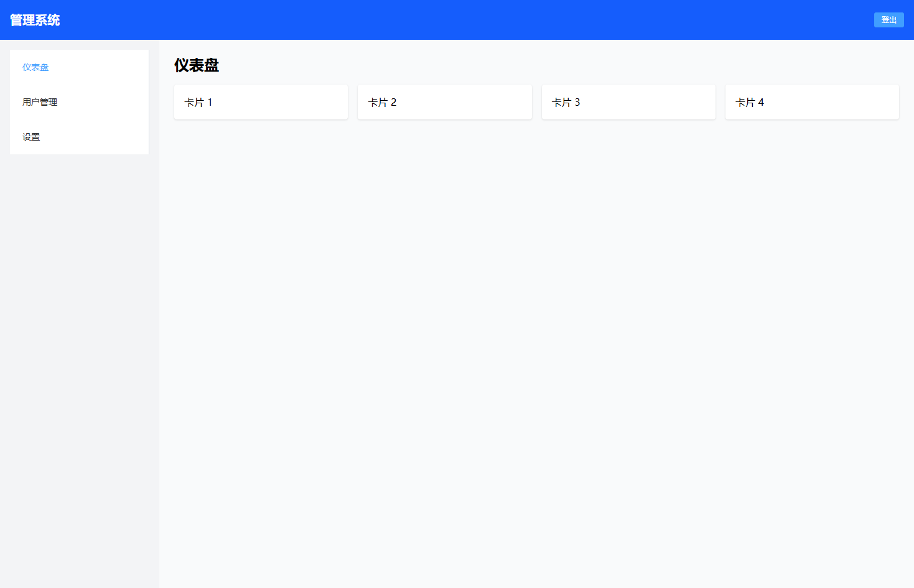Image resolution: width=914 pixels, height=588 pixels.
Task: Click the '卡片 3' text label
Action: point(566,102)
